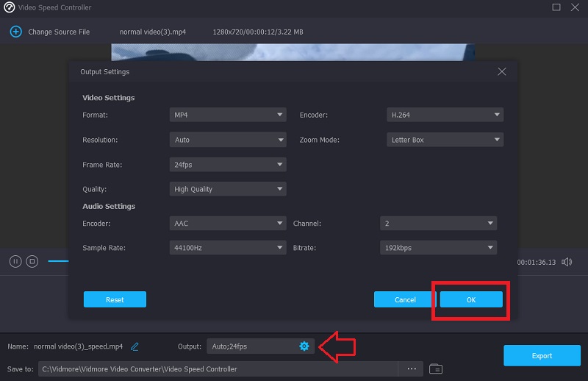Pause the video playback
The image size is (588, 381).
coord(15,261)
